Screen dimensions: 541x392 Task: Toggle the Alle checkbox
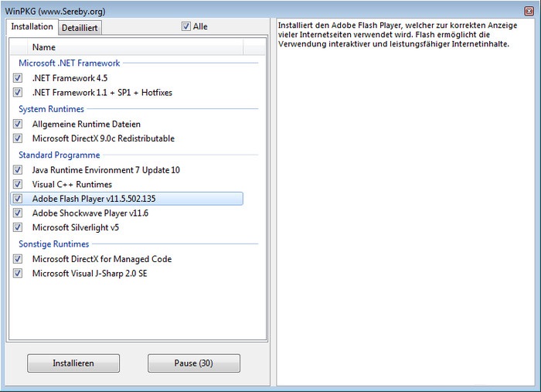click(x=186, y=26)
